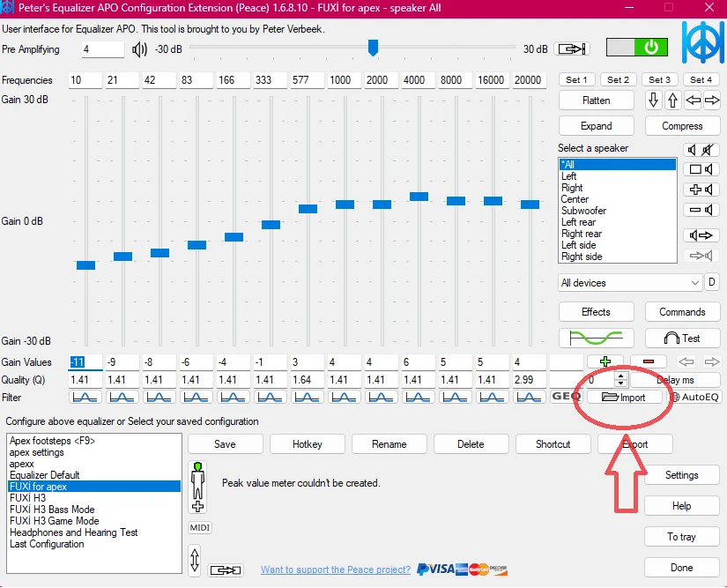Click the Import button
Screen dimensions: 727x588
click(x=624, y=398)
